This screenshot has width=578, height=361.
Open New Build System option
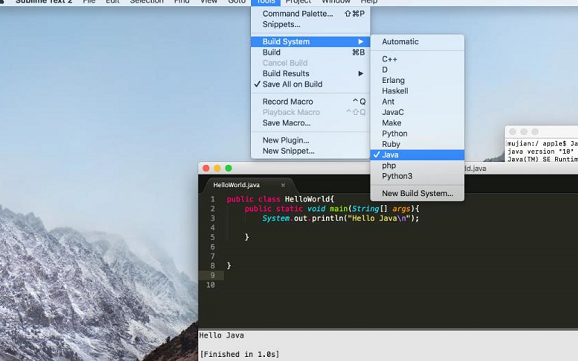point(417,193)
